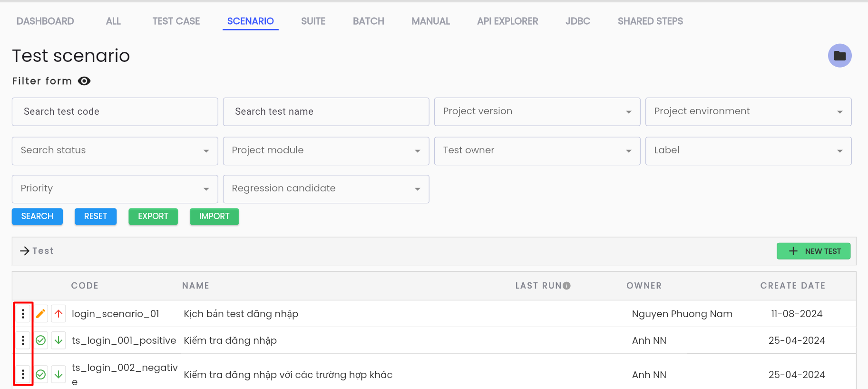Screen dimensions: 868x389
Task: Click the owner Nguyen Phuong Nam
Action: [682, 314]
